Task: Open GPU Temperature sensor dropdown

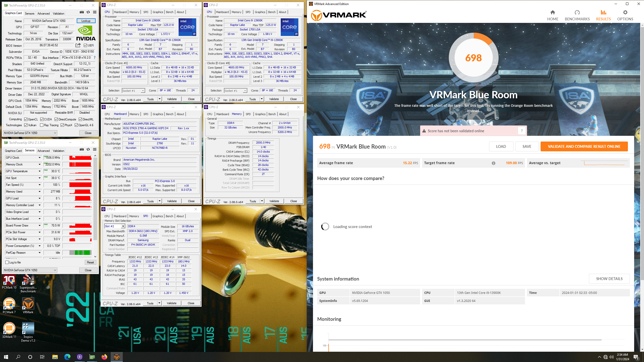Action: point(39,171)
